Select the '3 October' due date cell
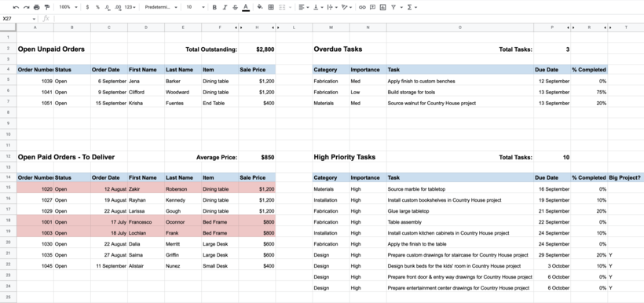644x303 pixels. [552, 266]
